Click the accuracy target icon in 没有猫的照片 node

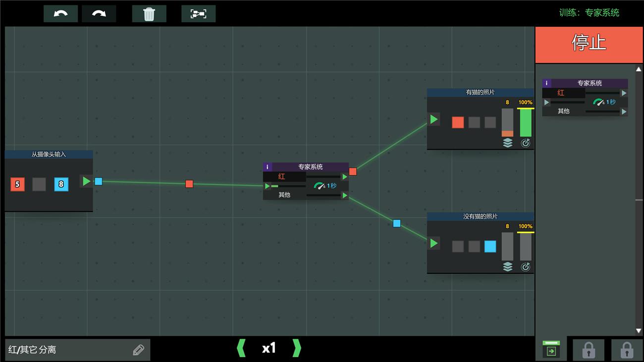(525, 267)
